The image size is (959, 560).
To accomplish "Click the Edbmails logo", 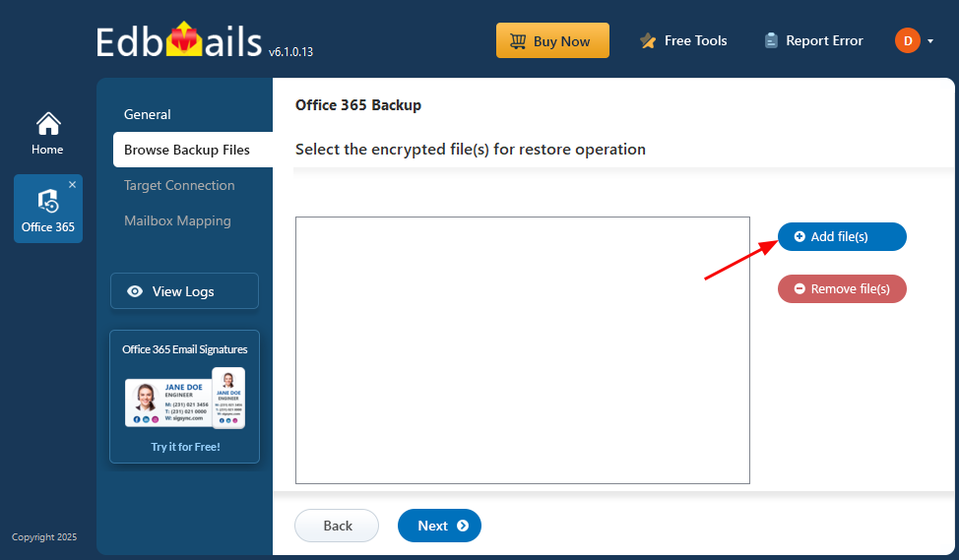I will pyautogui.click(x=178, y=41).
